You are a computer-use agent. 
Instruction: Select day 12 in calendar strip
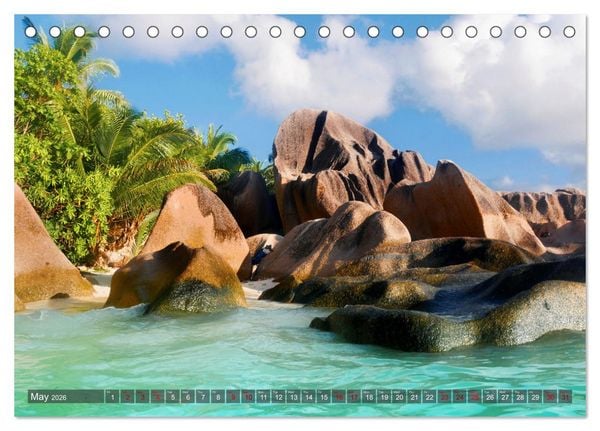(x=279, y=397)
